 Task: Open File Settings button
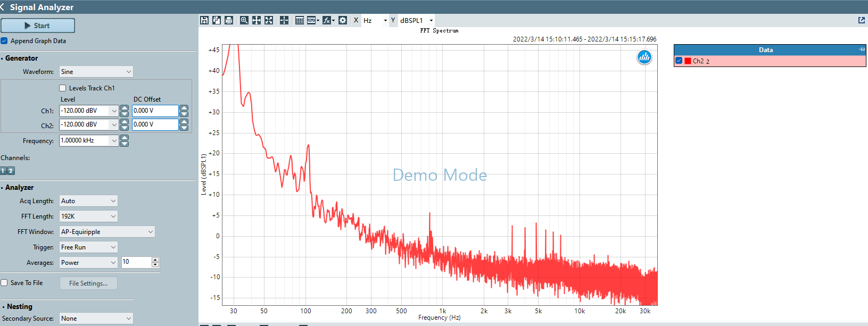pos(88,283)
